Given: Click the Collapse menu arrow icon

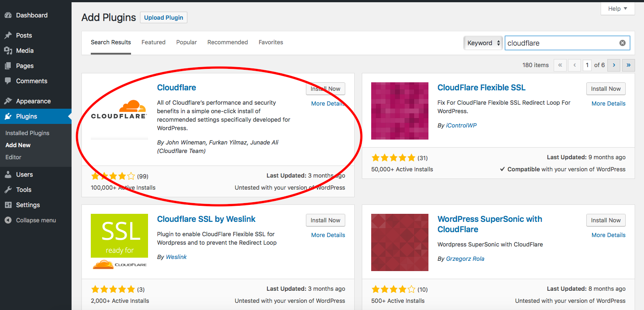Looking at the screenshot, I should pos(8,220).
